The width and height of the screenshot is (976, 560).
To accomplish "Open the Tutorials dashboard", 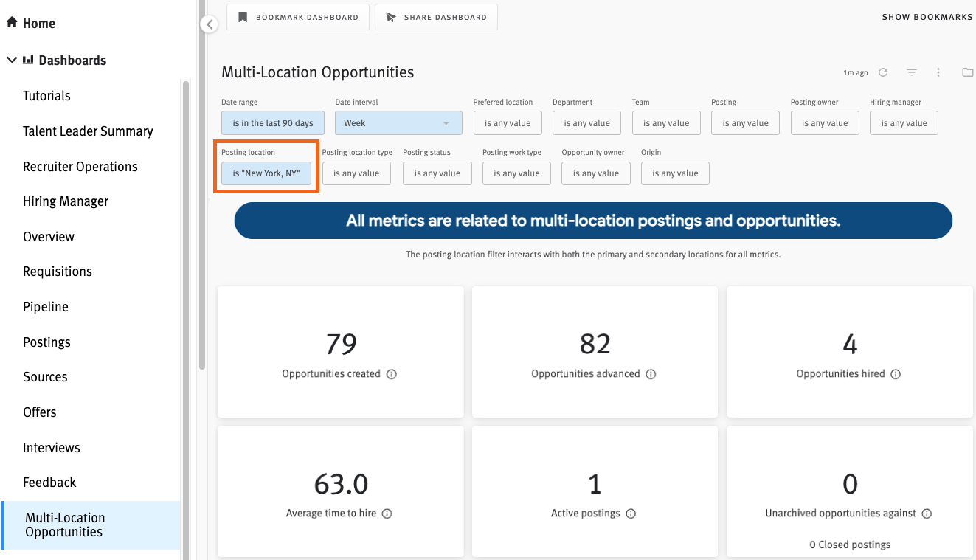I will click(46, 96).
